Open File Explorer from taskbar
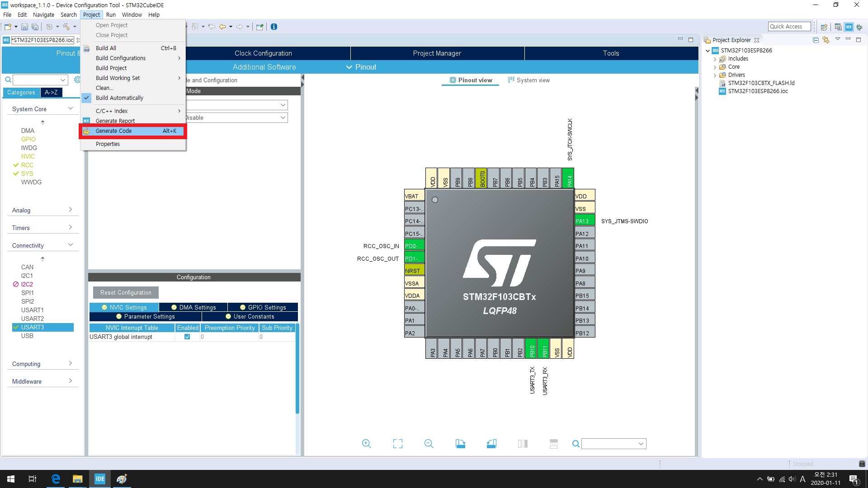This screenshot has width=868, height=488. coord(77,479)
